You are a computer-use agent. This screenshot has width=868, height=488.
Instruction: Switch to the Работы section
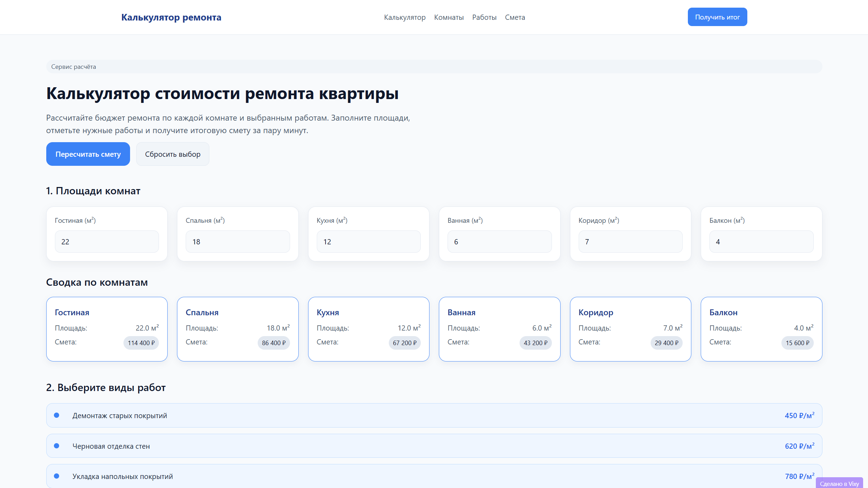[x=484, y=17]
